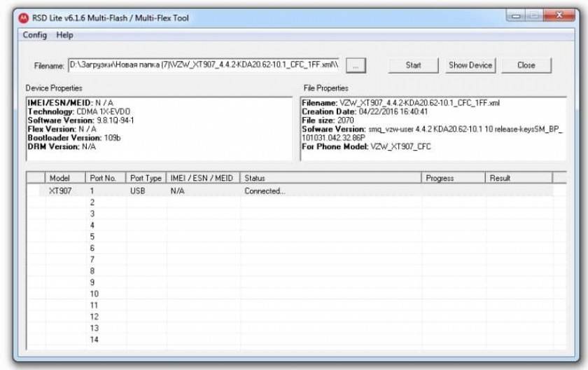588x370 pixels.
Task: Click the IMEI / ESN / MEID column header
Action: coord(202,178)
